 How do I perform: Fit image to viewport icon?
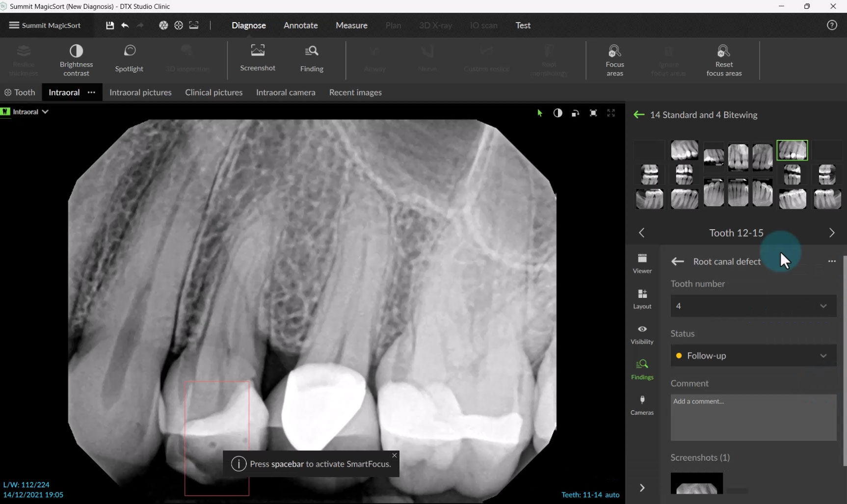[593, 113]
